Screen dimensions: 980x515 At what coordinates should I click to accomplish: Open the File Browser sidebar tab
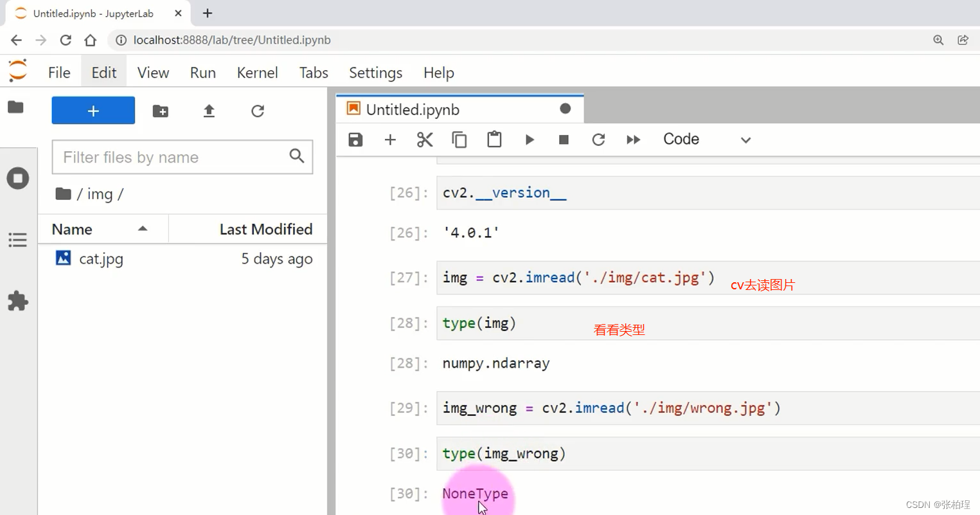pyautogui.click(x=16, y=107)
